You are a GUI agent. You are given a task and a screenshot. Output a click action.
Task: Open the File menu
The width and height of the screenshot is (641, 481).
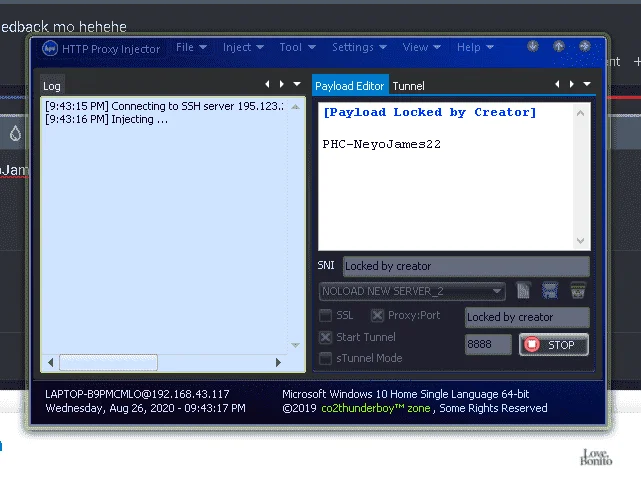point(191,47)
